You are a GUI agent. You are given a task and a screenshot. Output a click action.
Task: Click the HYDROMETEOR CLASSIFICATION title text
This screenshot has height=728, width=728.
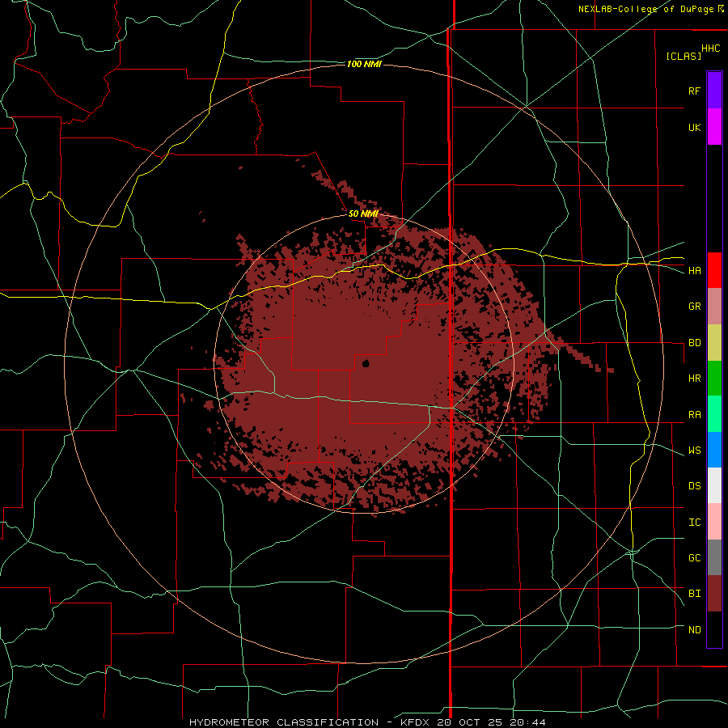click(284, 722)
